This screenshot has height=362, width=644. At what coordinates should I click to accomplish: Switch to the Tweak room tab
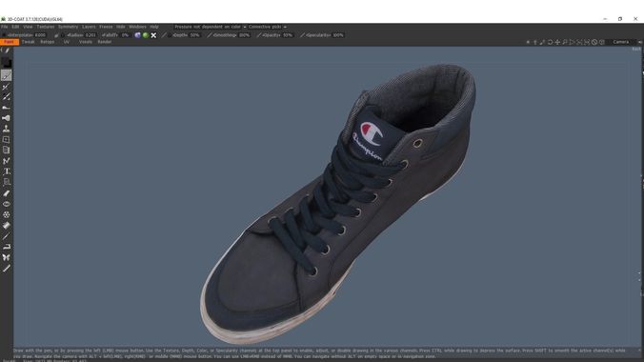click(28, 42)
